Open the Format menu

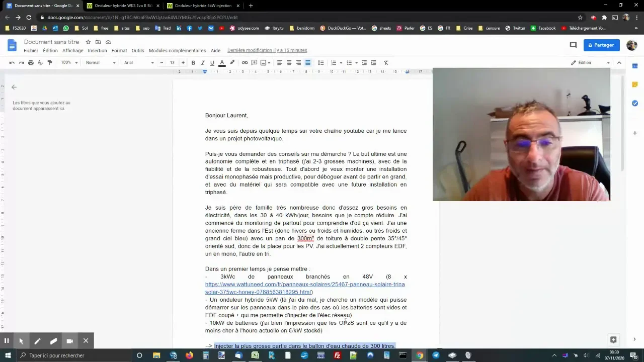[119, 51]
